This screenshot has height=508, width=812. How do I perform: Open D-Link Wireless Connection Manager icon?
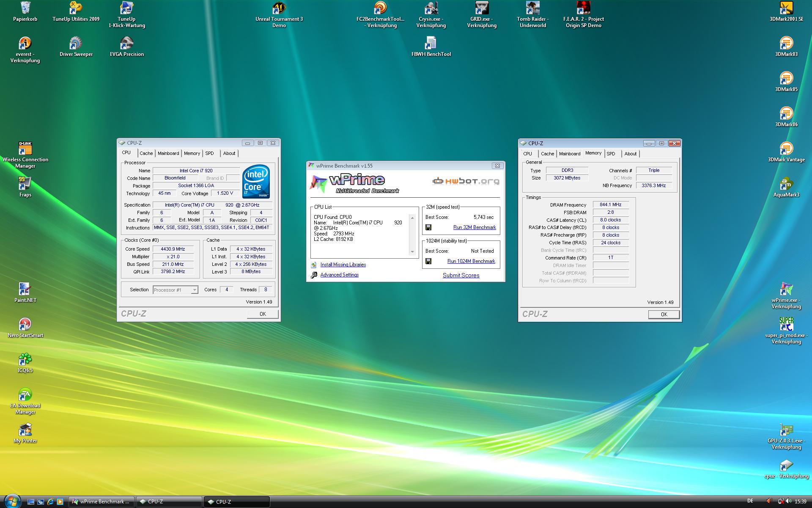[25, 155]
